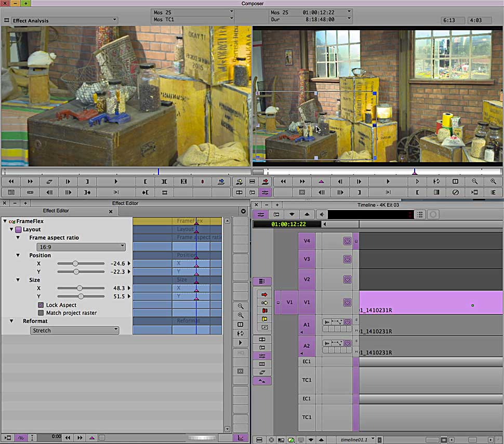The width and height of the screenshot is (504, 444).
Task: Adjust the Size X slider
Action: (x=79, y=288)
